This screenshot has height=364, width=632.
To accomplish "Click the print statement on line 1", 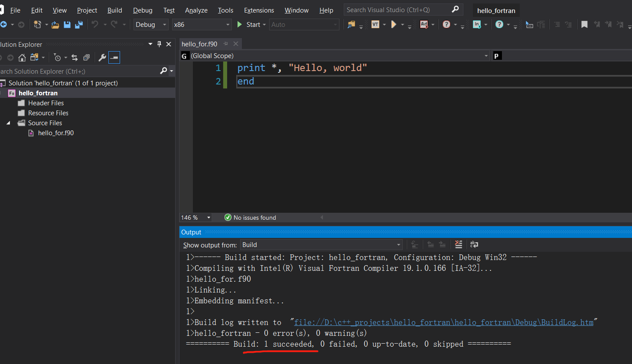I will point(302,68).
